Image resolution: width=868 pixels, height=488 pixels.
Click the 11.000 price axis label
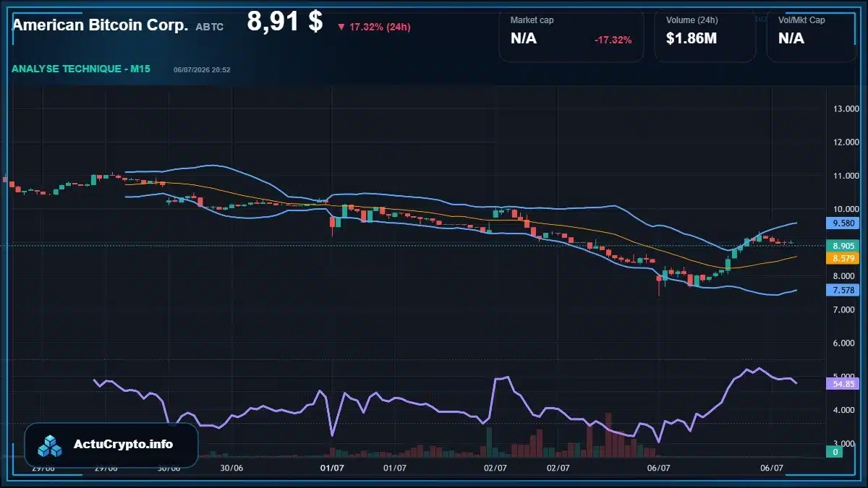coord(846,176)
